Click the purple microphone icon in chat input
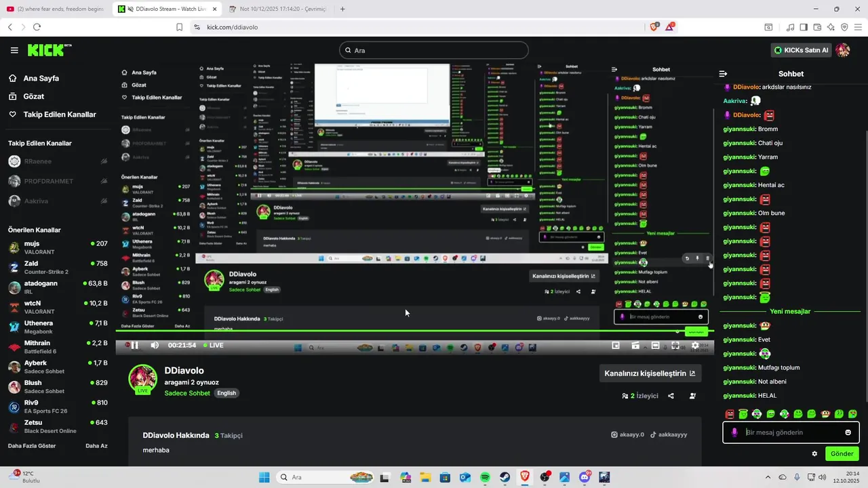868x488 pixels. tap(734, 432)
